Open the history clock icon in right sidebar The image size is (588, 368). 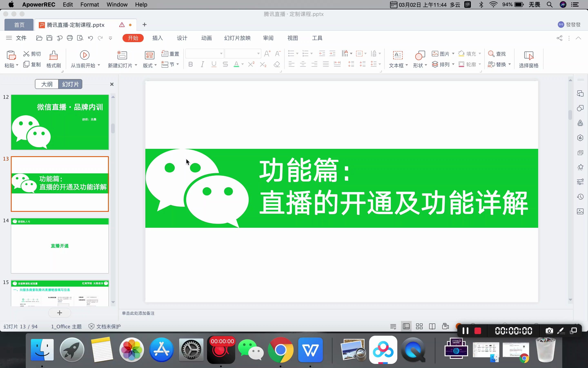(x=580, y=197)
